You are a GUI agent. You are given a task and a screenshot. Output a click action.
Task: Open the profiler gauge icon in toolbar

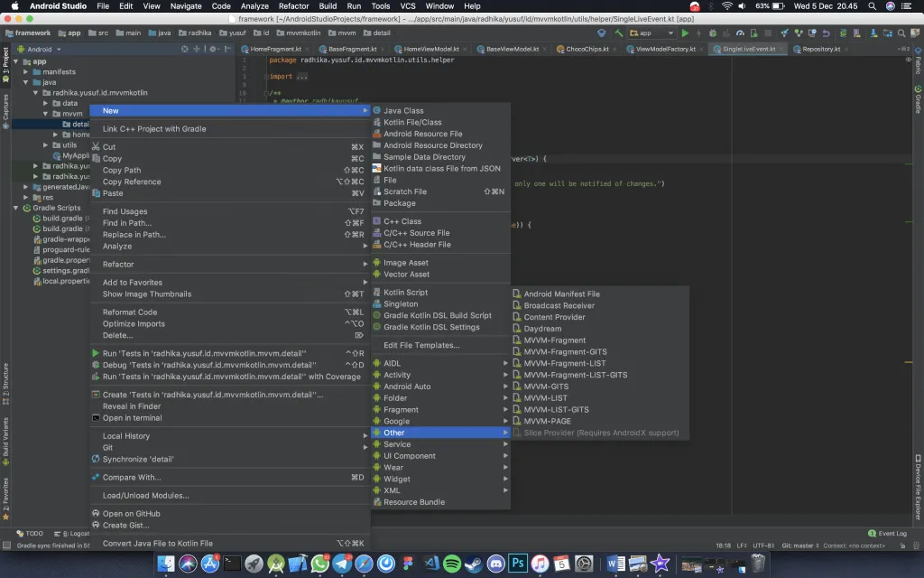(740, 33)
